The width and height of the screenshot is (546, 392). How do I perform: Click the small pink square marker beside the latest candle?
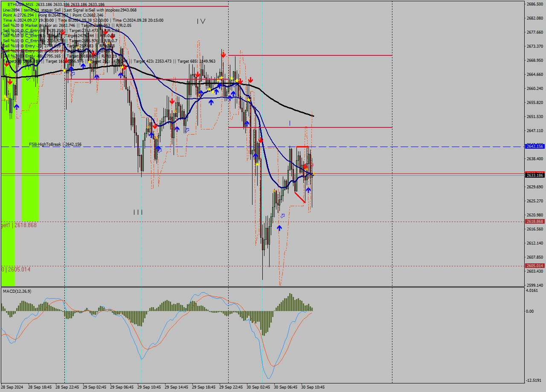point(312,164)
